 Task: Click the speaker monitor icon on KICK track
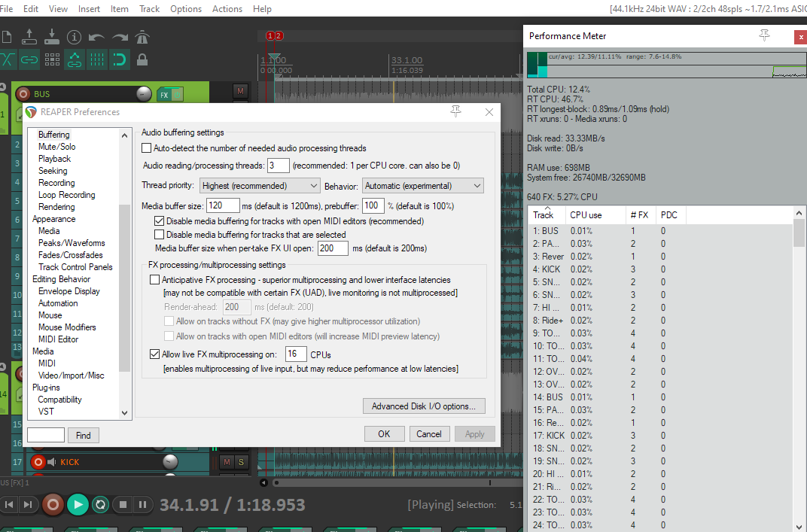pos(51,462)
